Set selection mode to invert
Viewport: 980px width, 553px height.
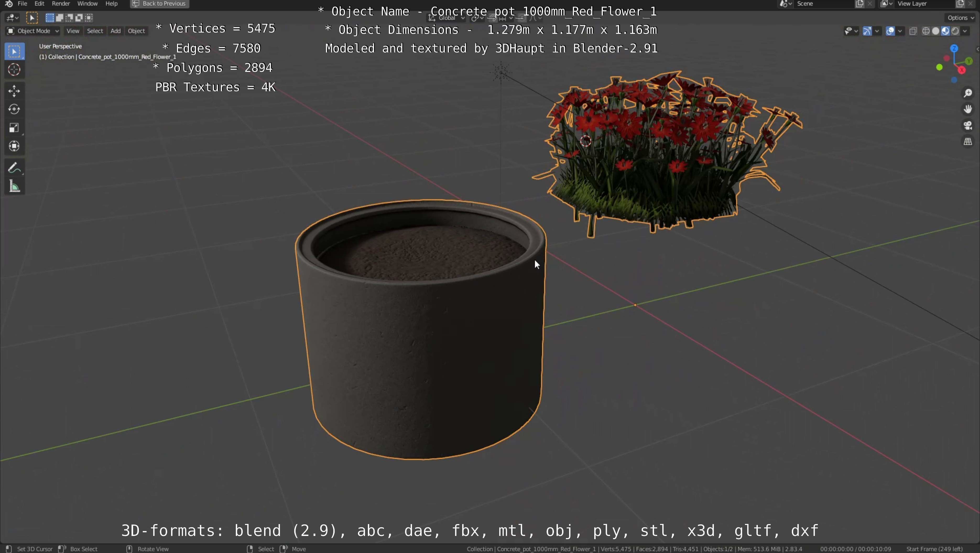coord(79,18)
